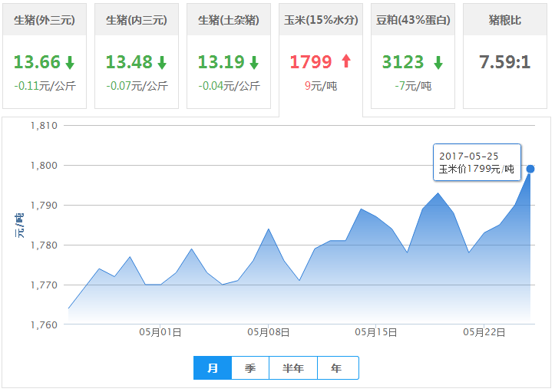Click the 05月08日 axis label
This screenshot has width=555, height=392.
269,332
